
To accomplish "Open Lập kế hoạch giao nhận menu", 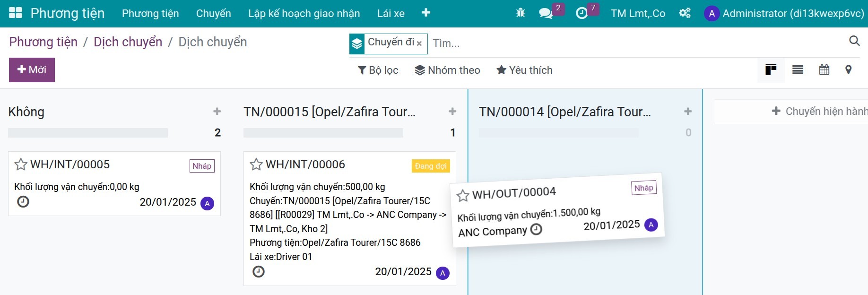I will pos(304,13).
